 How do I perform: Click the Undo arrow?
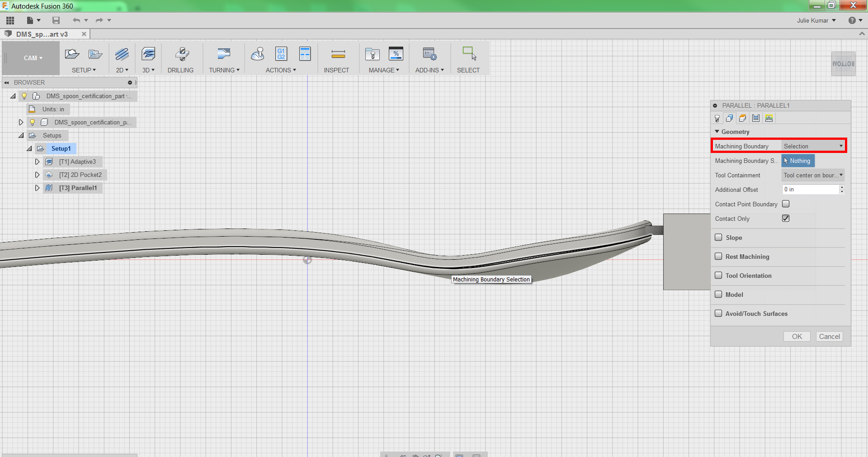click(76, 20)
